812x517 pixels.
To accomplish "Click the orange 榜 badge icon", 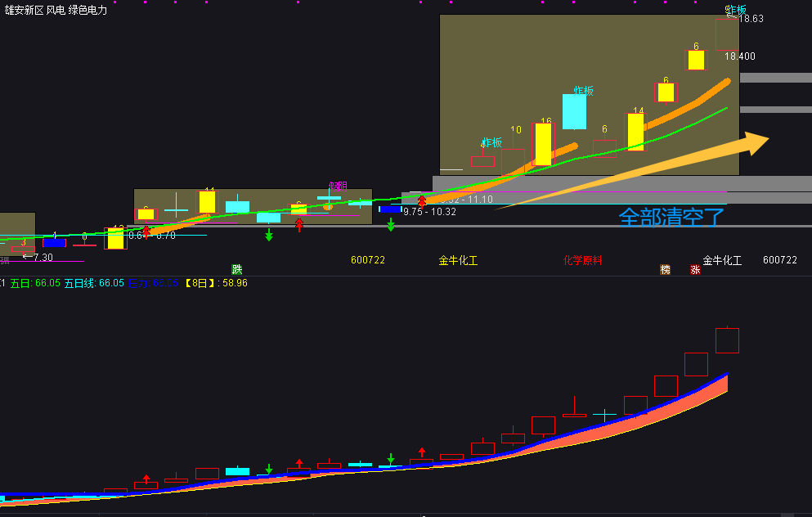I will point(666,269).
